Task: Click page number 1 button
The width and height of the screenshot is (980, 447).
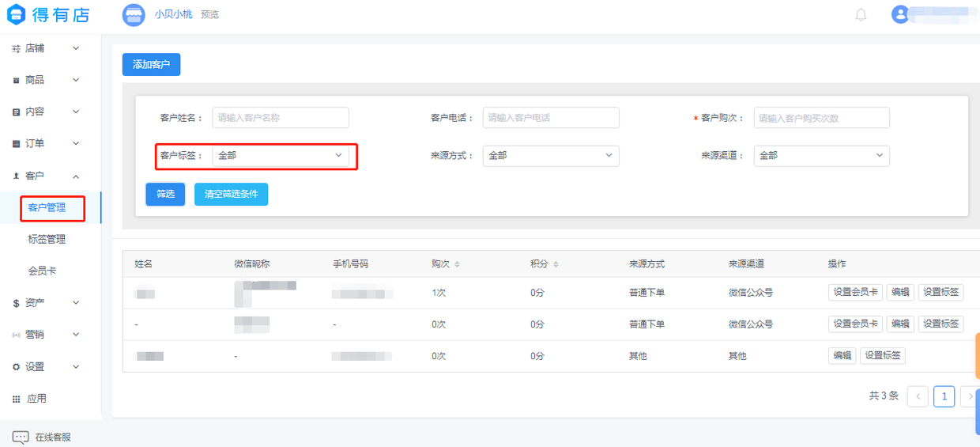Action: 944,396
